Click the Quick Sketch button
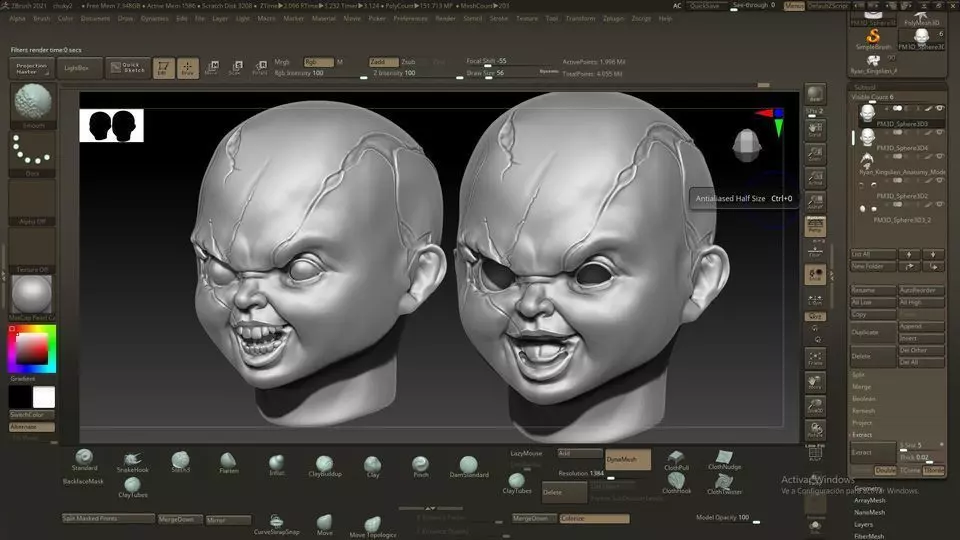This screenshot has height=540, width=960. [x=128, y=68]
